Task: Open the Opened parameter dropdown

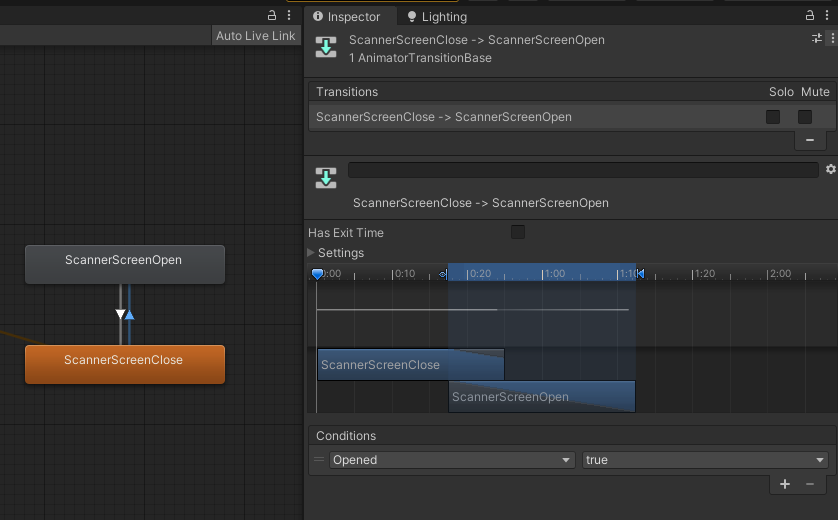Action: [x=452, y=460]
